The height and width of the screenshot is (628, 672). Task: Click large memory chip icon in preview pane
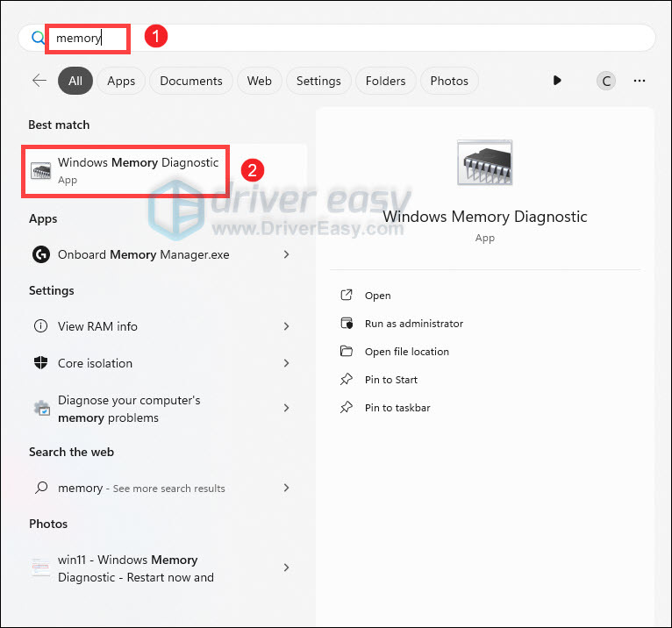[485, 162]
